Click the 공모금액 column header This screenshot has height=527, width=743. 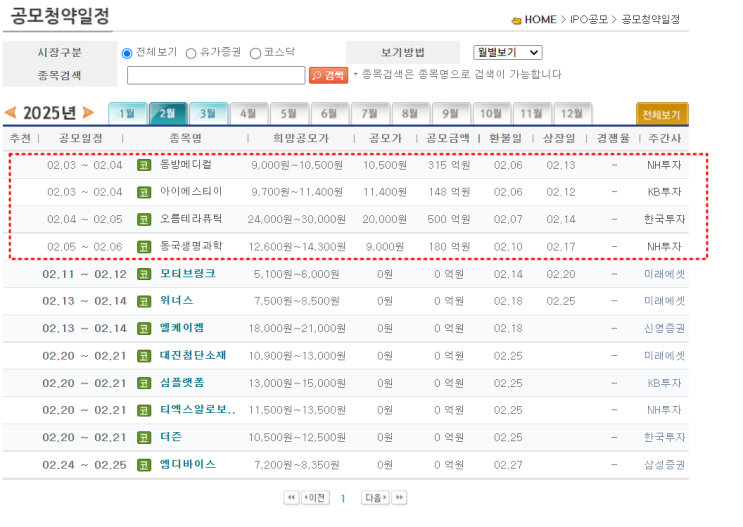(447, 138)
